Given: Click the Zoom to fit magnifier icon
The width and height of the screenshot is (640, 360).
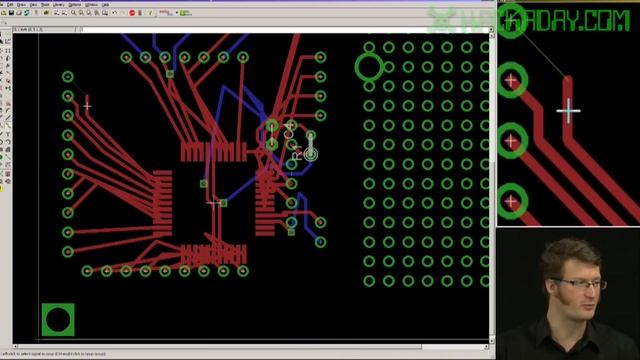Looking at the screenshot, I should [x=73, y=13].
